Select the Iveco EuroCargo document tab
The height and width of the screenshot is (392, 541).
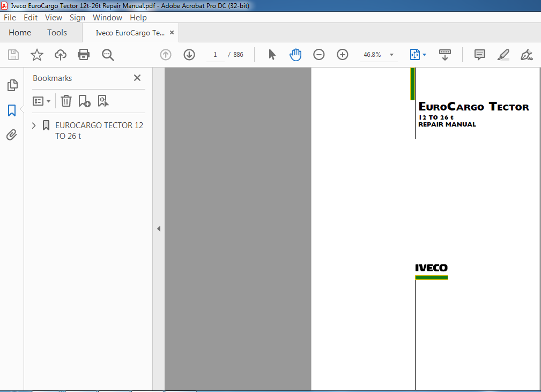[x=130, y=33]
